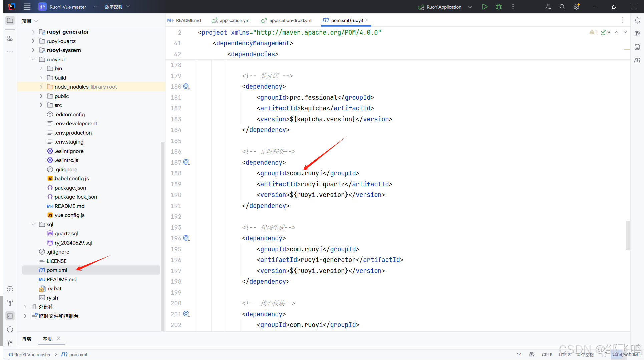This screenshot has width=644, height=360.
Task: Open IDE settings gear icon
Action: 576,7
